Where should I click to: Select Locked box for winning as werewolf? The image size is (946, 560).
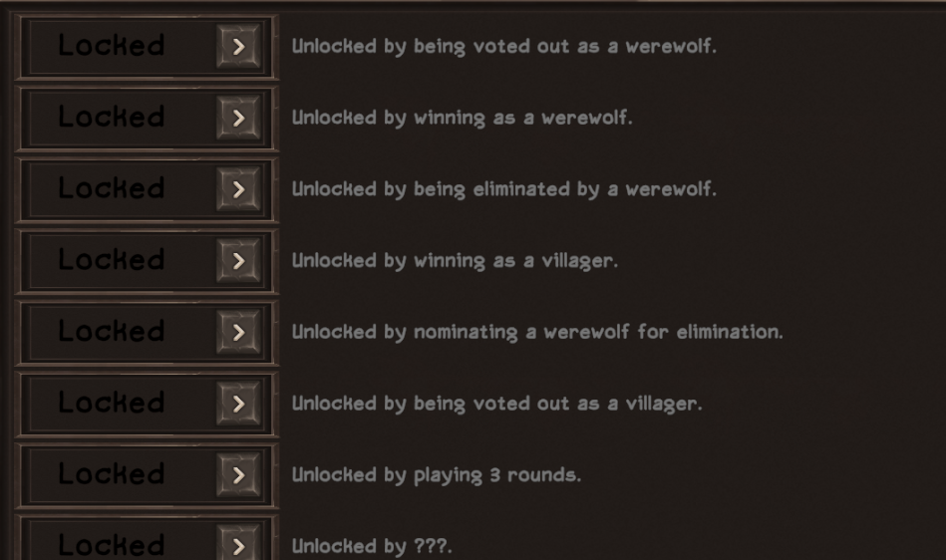click(x=147, y=119)
